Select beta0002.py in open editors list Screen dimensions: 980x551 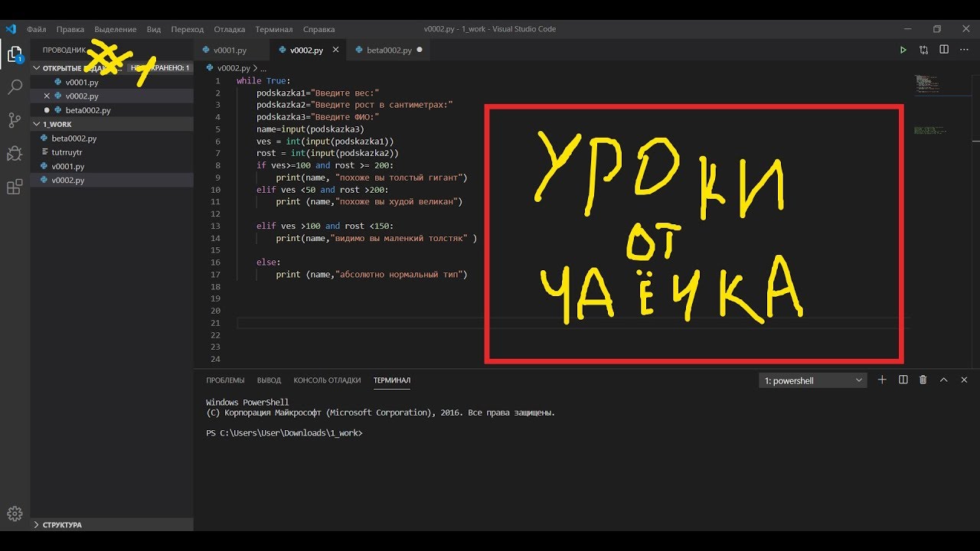click(x=112, y=110)
